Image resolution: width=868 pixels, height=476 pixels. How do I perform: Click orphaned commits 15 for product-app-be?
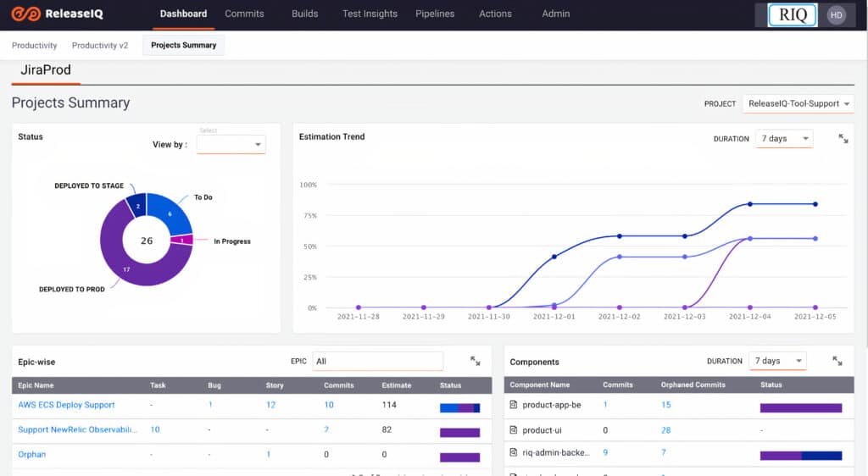pos(666,405)
